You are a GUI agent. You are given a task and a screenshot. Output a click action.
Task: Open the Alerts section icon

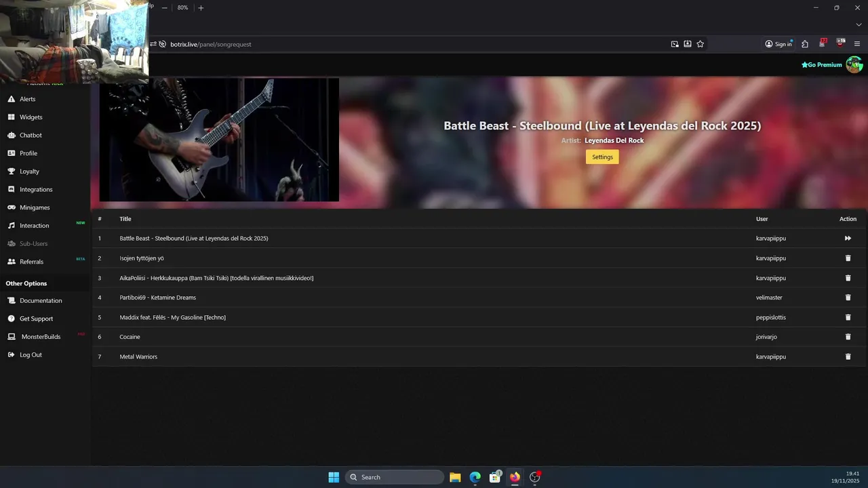point(11,99)
